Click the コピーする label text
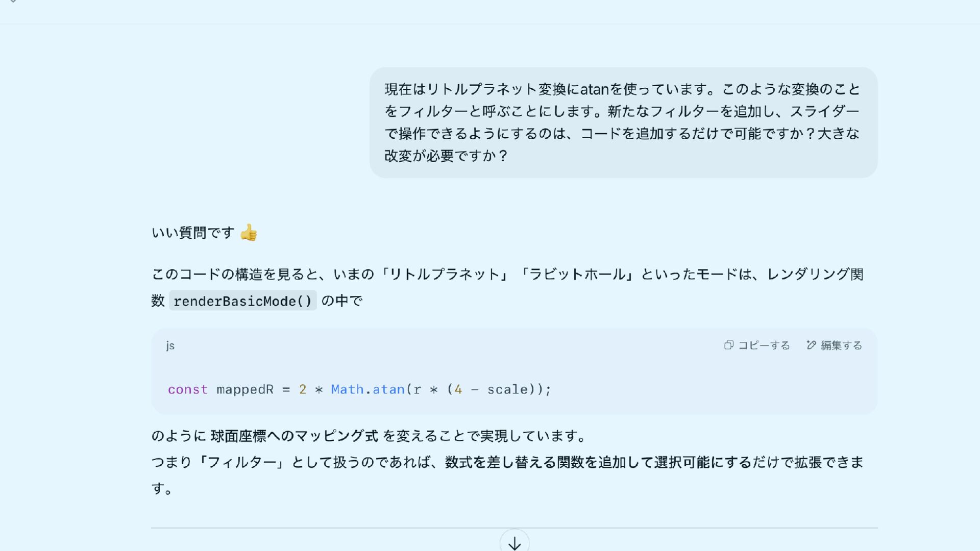The image size is (980, 551). click(764, 345)
